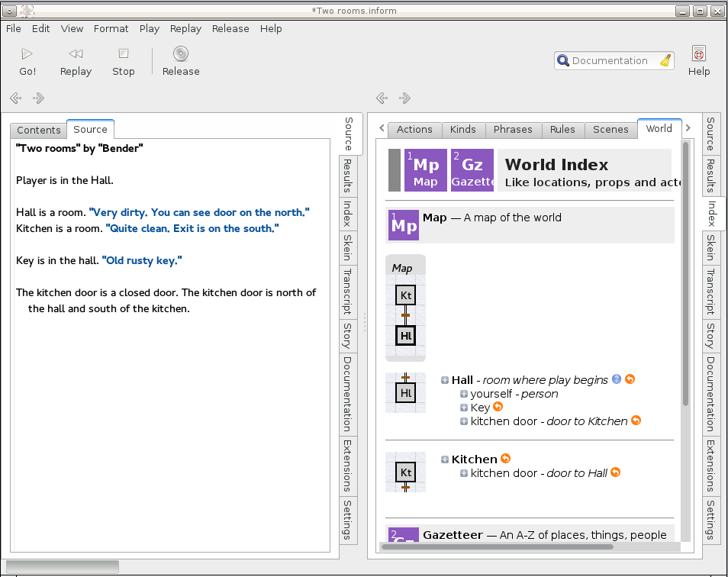Click the Kt room box on the map
The image size is (728, 577).
[405, 295]
